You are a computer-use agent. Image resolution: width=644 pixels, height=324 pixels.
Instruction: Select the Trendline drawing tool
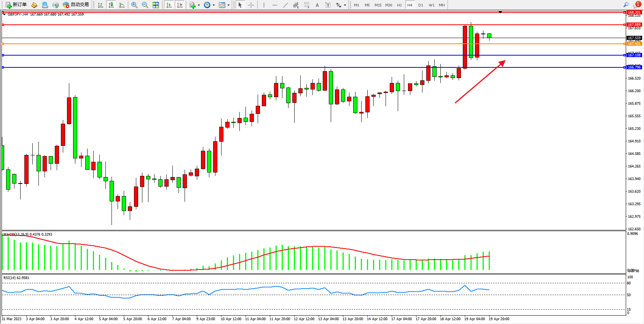click(x=285, y=5)
